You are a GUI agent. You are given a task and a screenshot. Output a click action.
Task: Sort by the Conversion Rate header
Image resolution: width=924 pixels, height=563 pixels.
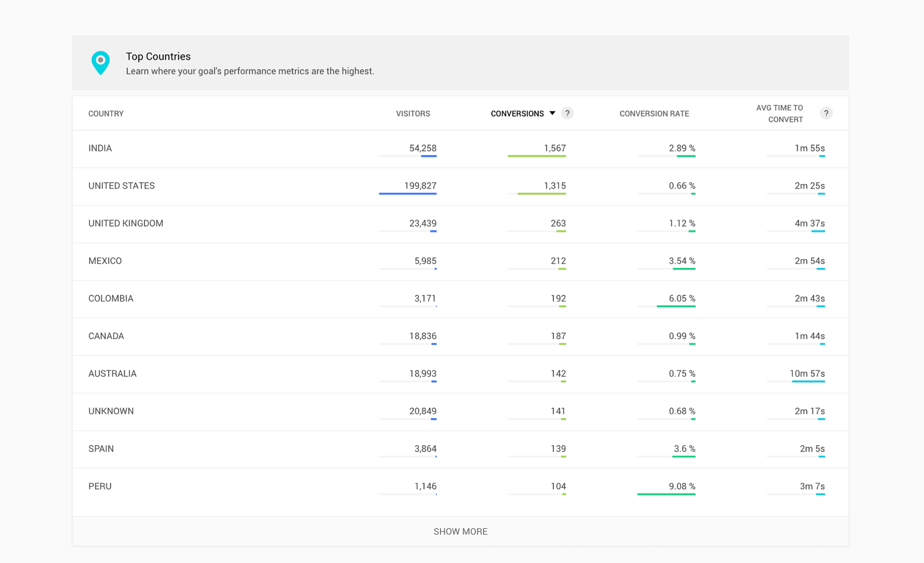654,114
